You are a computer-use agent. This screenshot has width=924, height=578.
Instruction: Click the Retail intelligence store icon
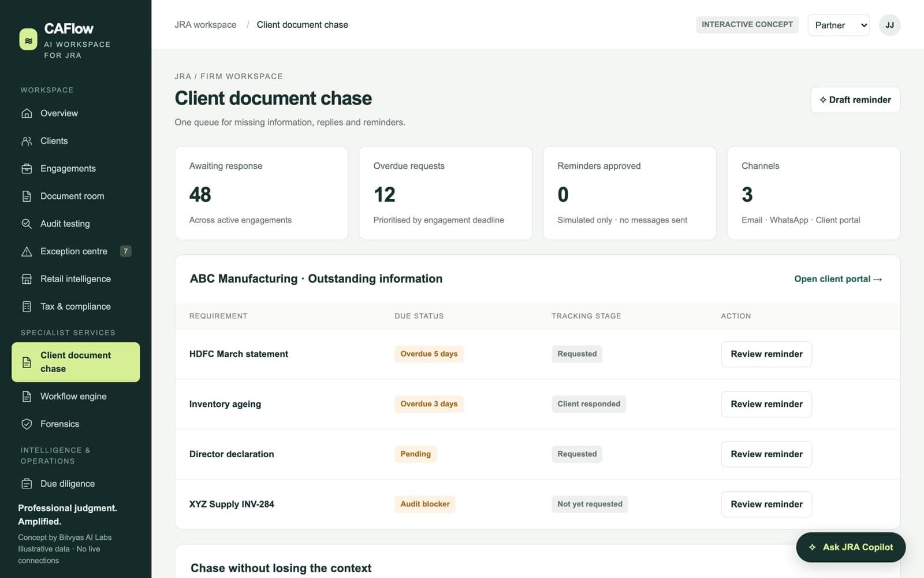click(x=27, y=279)
